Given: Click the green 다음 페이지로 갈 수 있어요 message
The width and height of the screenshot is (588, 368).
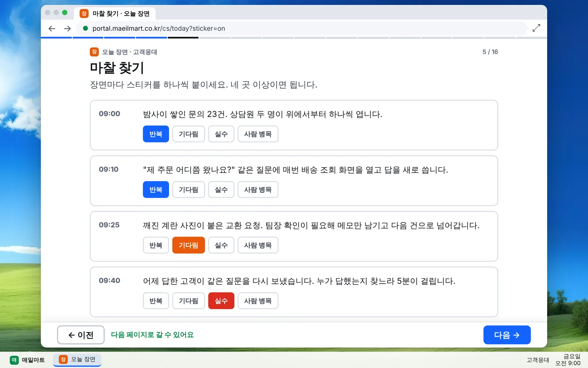Looking at the screenshot, I should click(x=152, y=335).
